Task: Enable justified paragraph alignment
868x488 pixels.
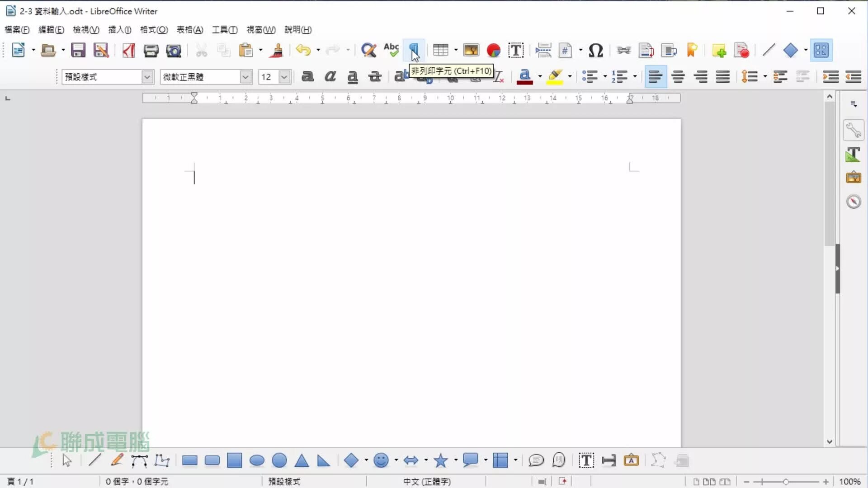Action: (723, 77)
